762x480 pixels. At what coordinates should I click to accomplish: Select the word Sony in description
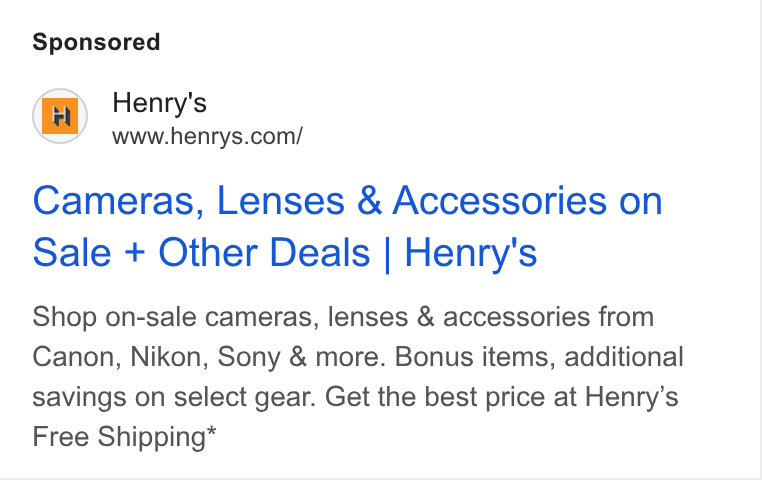click(249, 358)
